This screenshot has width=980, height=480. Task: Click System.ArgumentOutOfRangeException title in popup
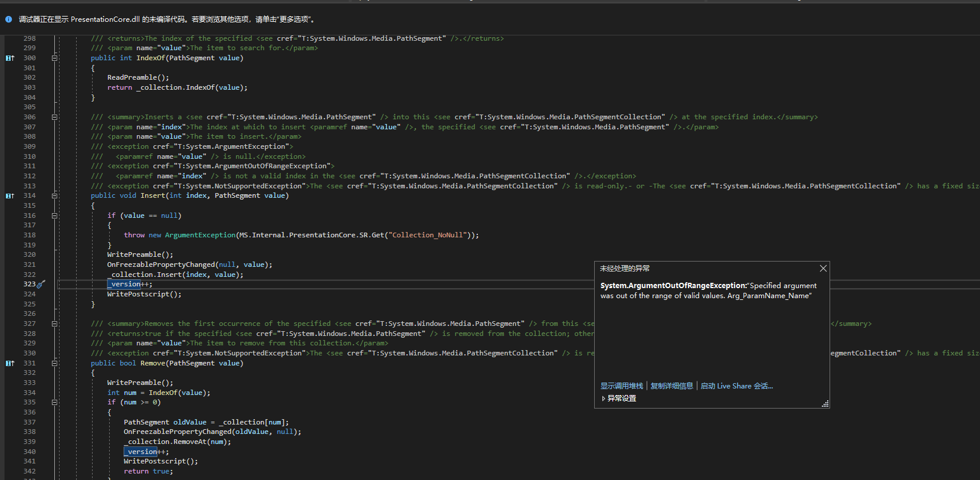click(x=673, y=286)
